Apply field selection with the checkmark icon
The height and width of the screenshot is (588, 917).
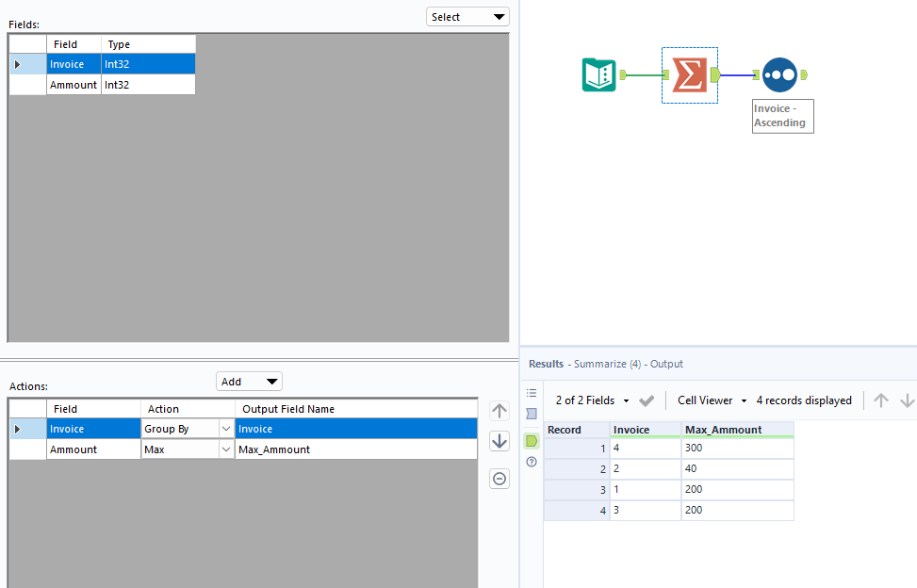647,400
